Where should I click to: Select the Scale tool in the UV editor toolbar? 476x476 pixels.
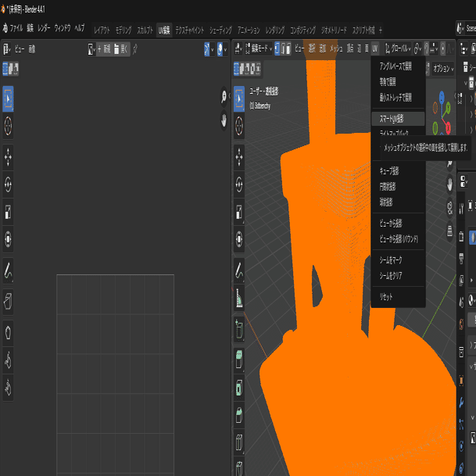click(8, 212)
